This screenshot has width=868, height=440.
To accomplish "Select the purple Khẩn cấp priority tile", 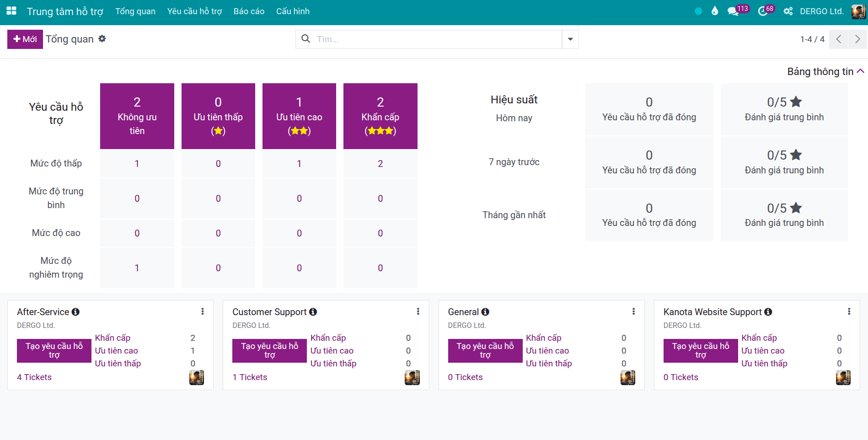I will click(380, 116).
